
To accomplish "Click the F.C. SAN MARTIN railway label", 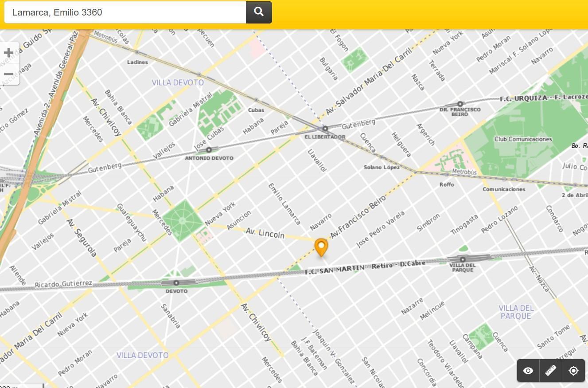I will tap(335, 270).
